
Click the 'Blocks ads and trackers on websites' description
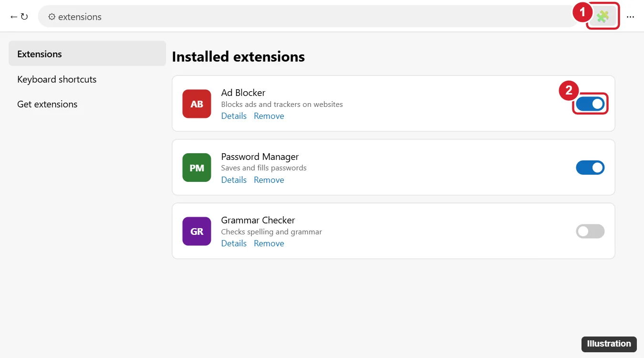[x=282, y=104]
